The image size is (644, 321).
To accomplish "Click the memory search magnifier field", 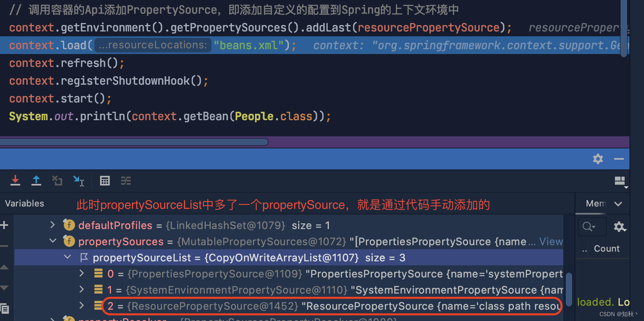I will (x=592, y=227).
